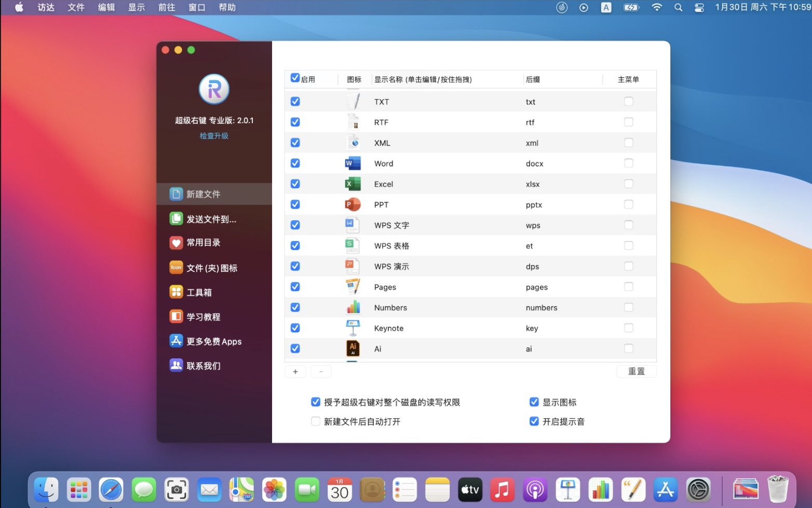The image size is (812, 508).
Task: Click the WPS 表格 file icon
Action: click(x=353, y=246)
